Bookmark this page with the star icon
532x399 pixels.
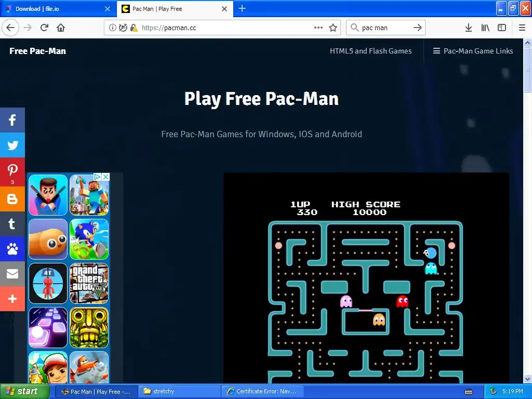(x=333, y=28)
